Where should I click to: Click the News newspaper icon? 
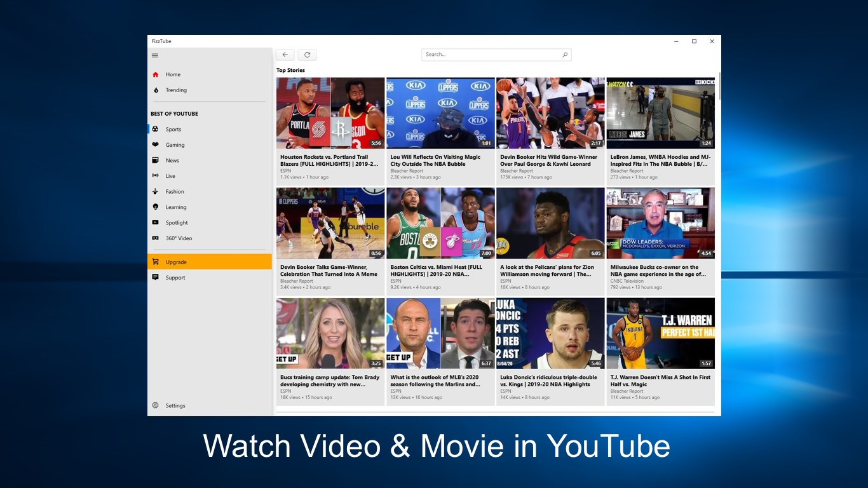(155, 160)
